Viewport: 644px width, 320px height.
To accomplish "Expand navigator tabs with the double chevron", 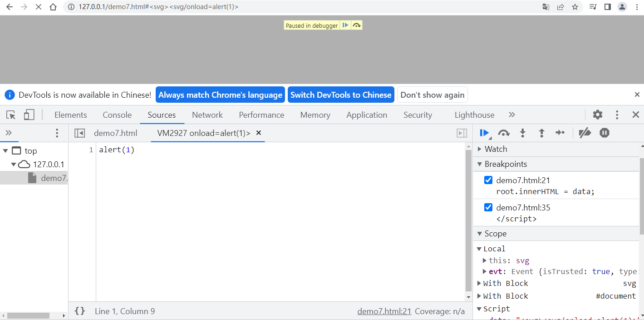I will point(9,133).
